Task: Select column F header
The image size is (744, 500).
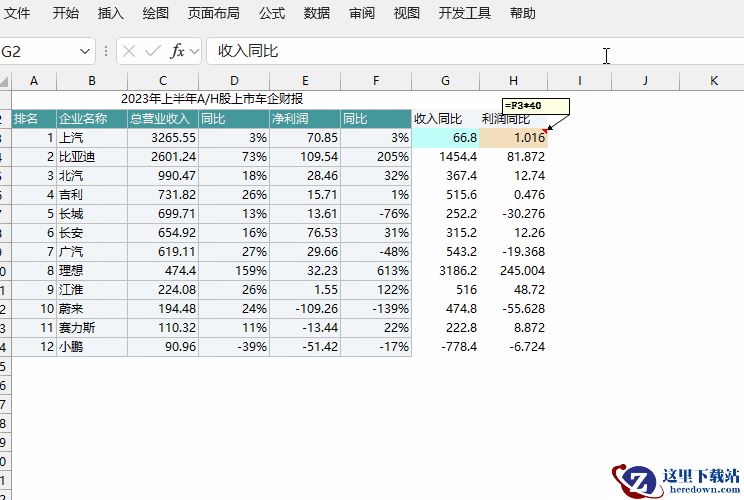Action: pos(376,81)
